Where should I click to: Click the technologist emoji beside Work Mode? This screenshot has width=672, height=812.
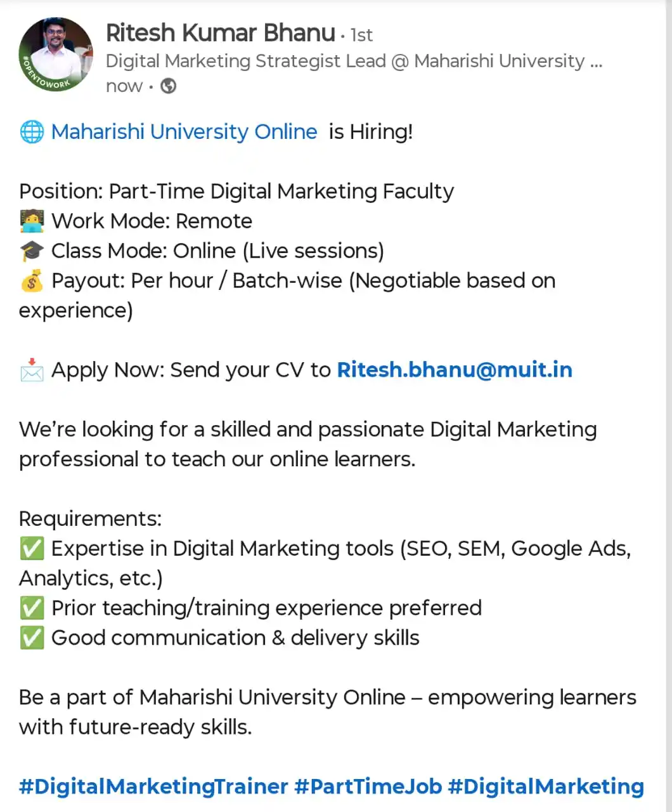coord(32,221)
